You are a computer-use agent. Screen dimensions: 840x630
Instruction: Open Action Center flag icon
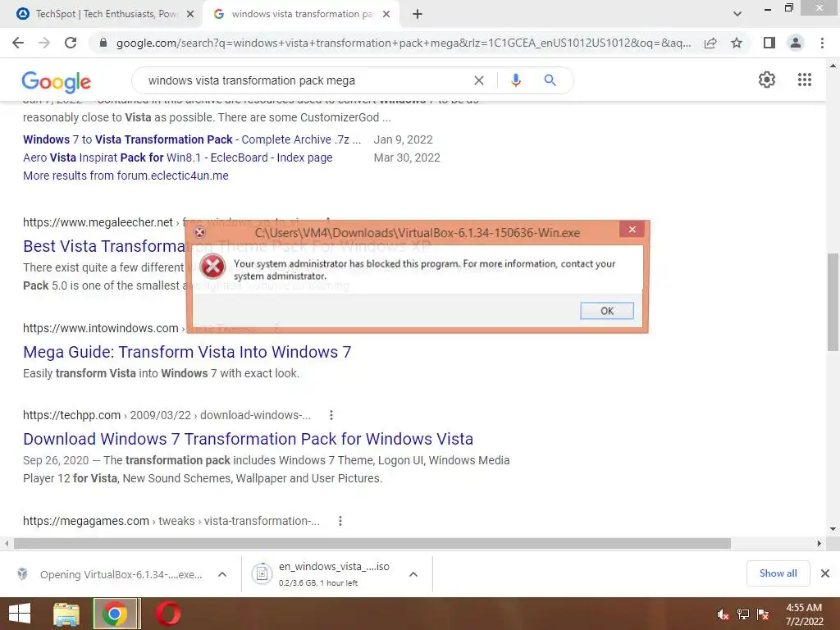763,614
